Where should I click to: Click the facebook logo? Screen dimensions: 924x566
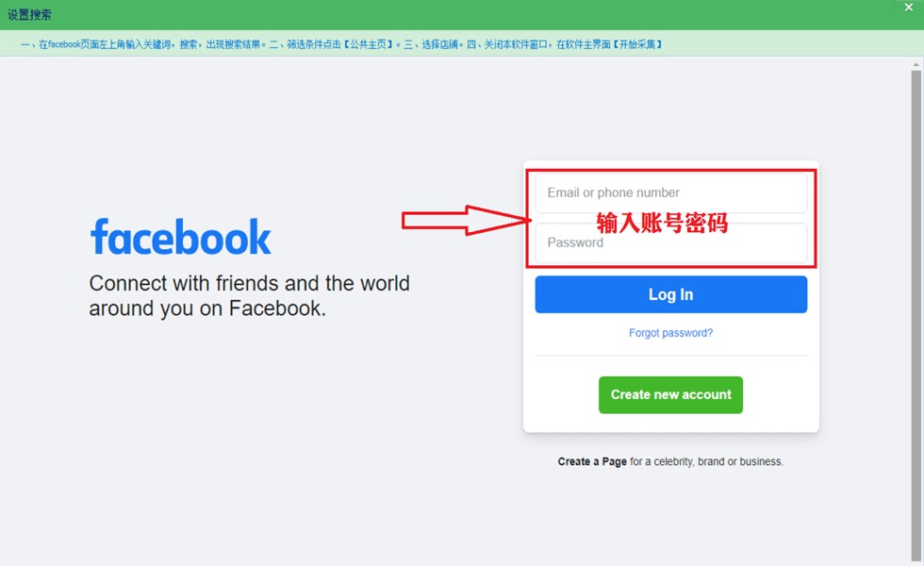[181, 237]
